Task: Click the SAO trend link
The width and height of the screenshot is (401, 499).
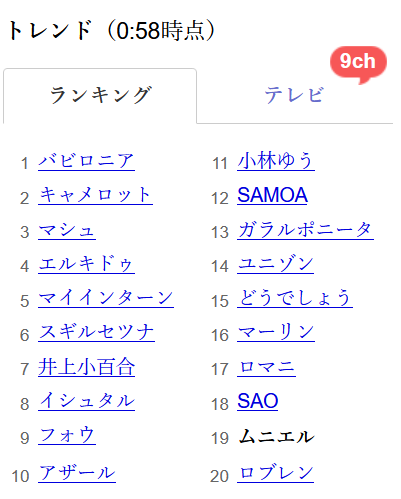Action: click(258, 401)
